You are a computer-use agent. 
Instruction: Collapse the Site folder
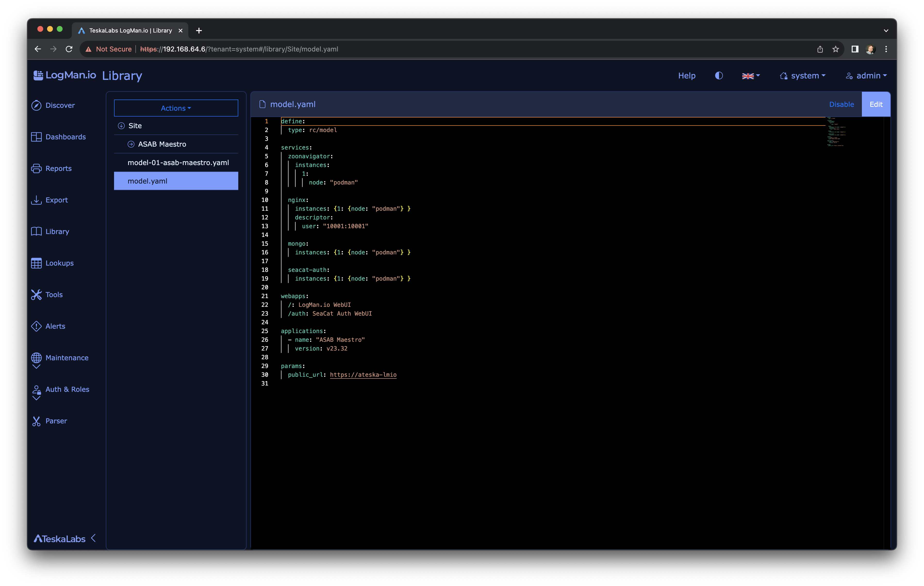pyautogui.click(x=121, y=126)
